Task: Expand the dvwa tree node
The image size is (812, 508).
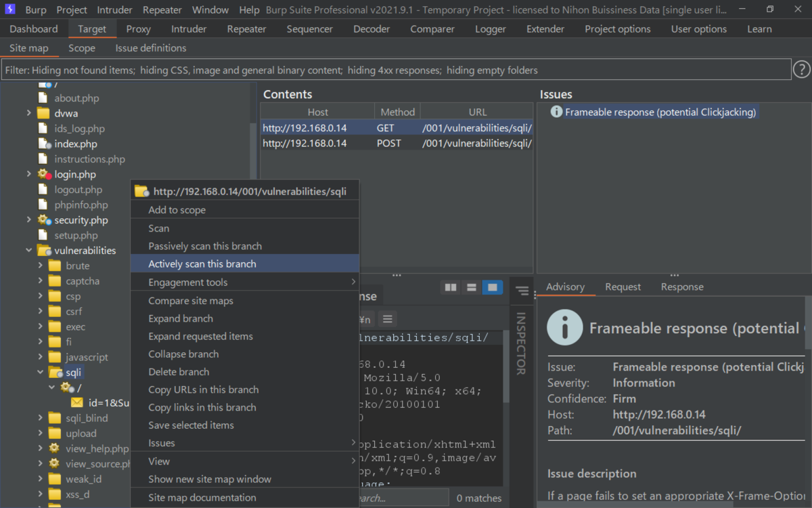Action: (29, 113)
